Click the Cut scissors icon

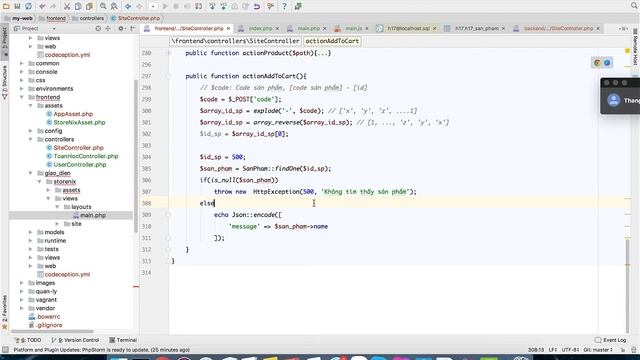click(x=67, y=6)
